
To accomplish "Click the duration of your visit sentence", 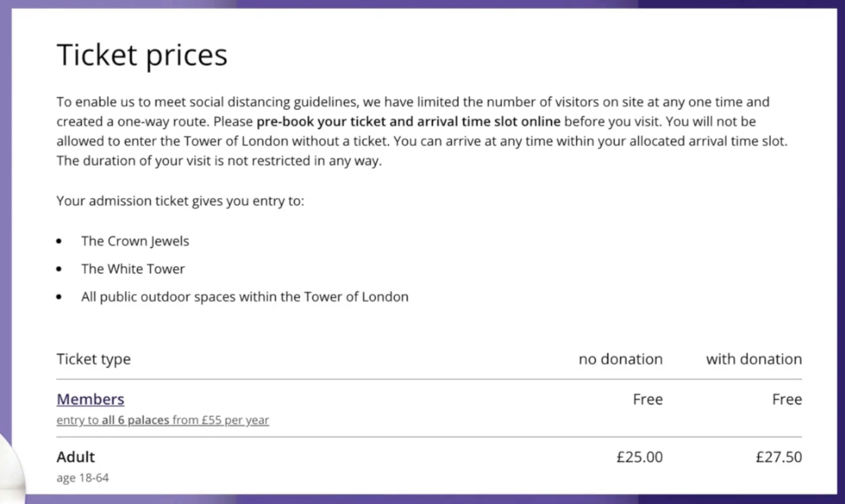I will pos(219,161).
